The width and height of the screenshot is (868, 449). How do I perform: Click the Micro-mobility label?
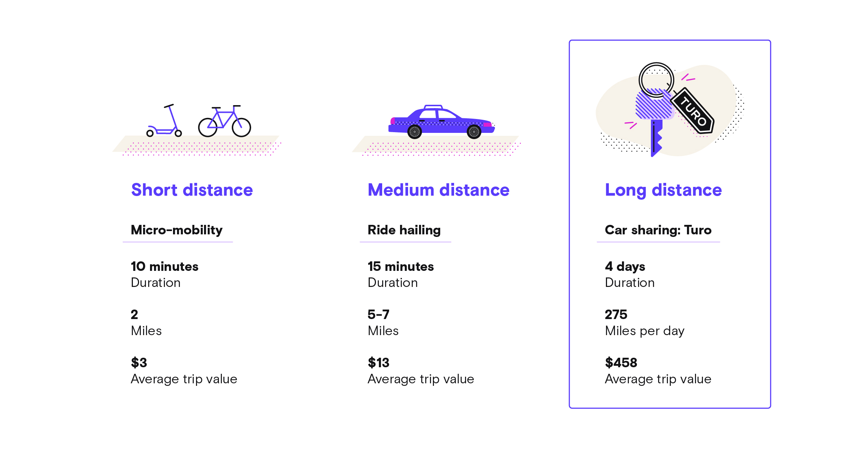[177, 230]
